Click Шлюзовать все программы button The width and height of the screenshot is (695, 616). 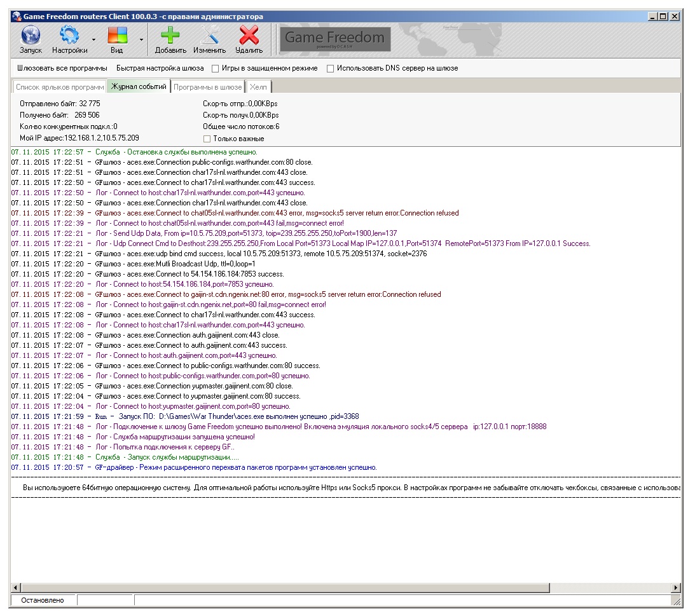(x=62, y=68)
